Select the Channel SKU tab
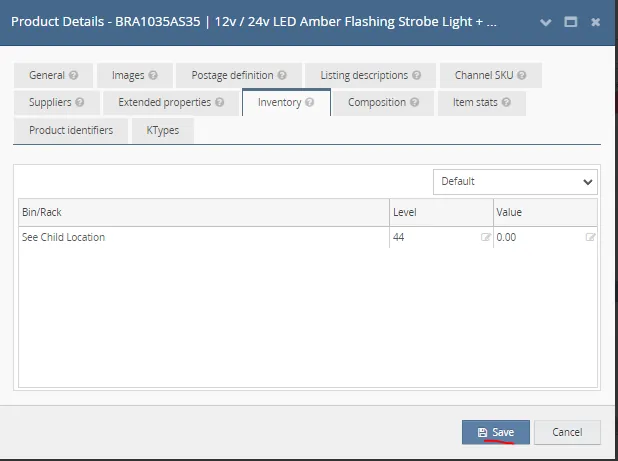618x461 pixels. pyautogui.click(x=491, y=75)
